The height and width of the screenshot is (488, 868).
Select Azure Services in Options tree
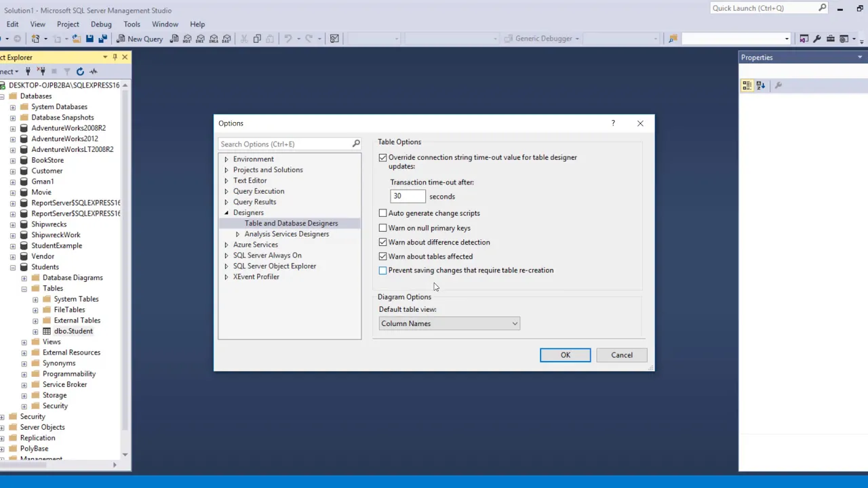tap(256, 245)
